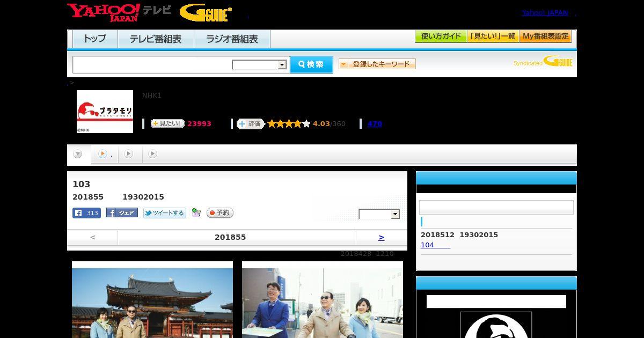
Task: Open the ブラタモリ program thumbnail
Action: tap(105, 112)
